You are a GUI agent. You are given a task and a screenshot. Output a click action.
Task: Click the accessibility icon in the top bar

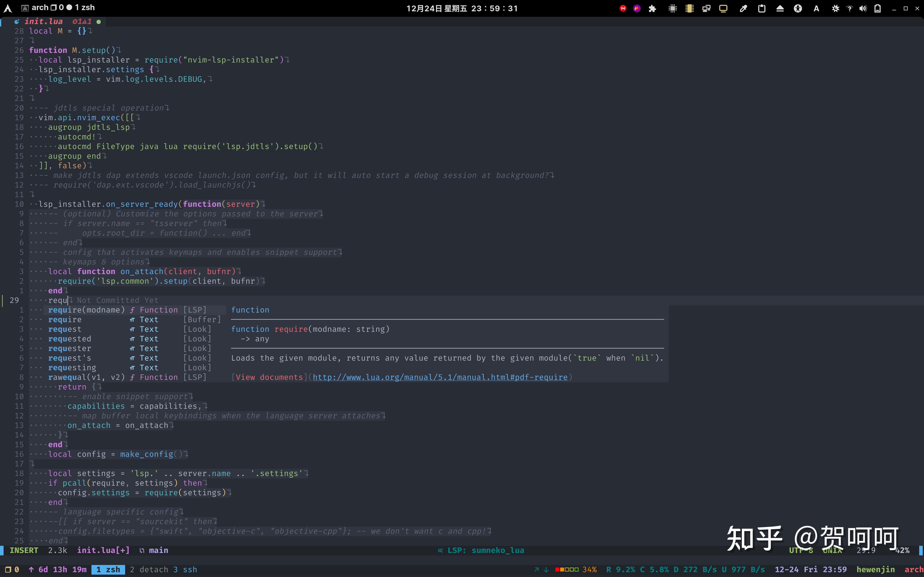click(798, 8)
